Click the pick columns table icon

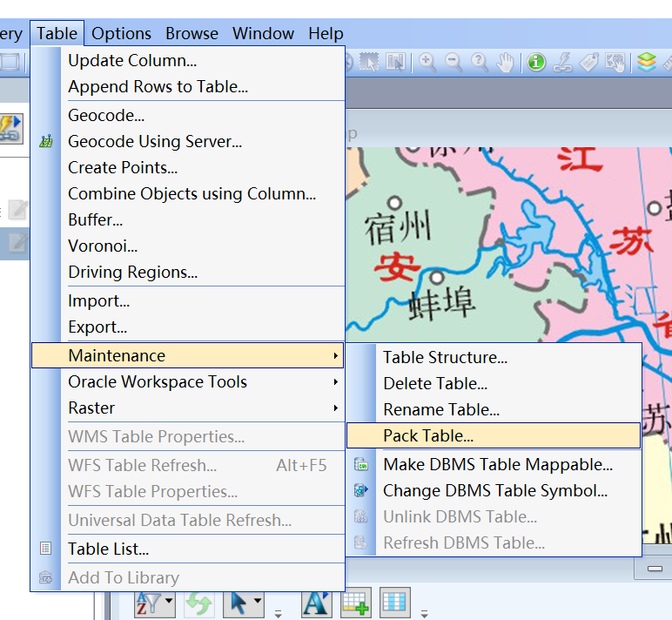pyautogui.click(x=394, y=603)
